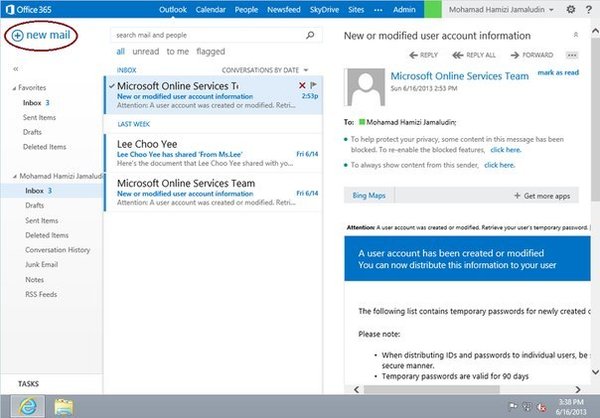This screenshot has height=418, width=600.
Task: Click the Reply arrow in reading pane
Action: click(x=417, y=55)
